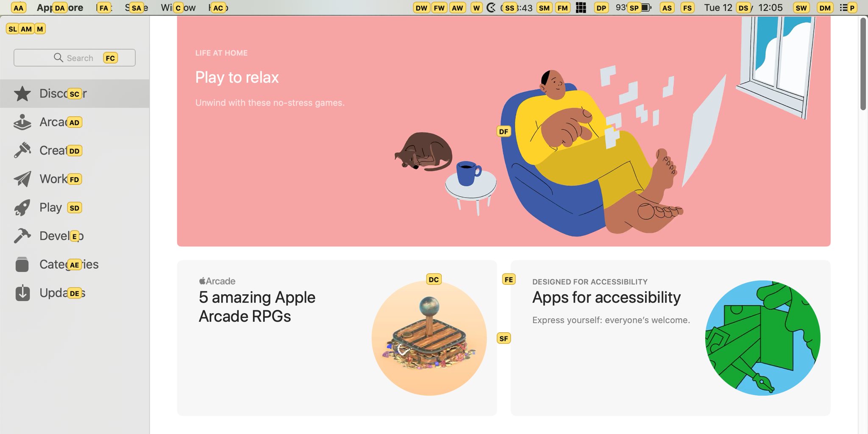Open the Categories section icon
This screenshot has height=434, width=868.
[23, 264]
